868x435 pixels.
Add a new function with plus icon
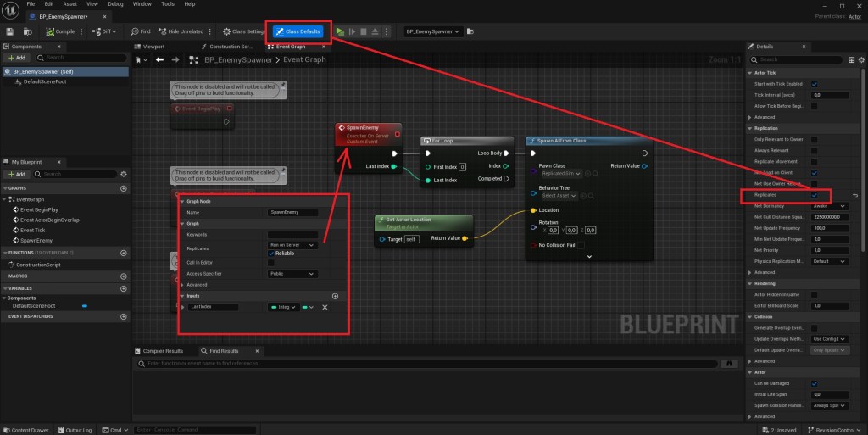click(x=122, y=252)
